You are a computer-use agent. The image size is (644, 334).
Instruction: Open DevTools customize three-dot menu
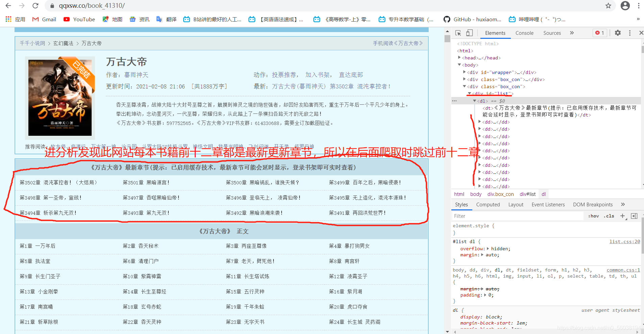point(629,33)
